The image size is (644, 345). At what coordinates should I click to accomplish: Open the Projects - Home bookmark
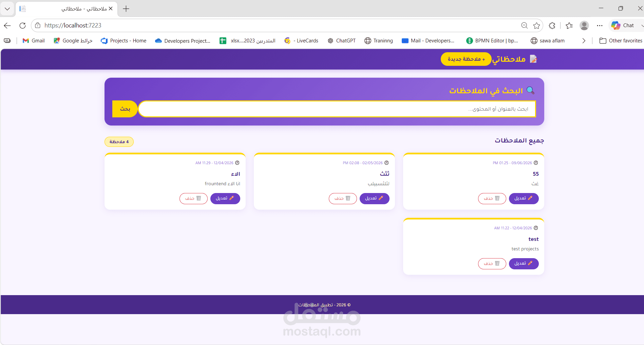(124, 41)
